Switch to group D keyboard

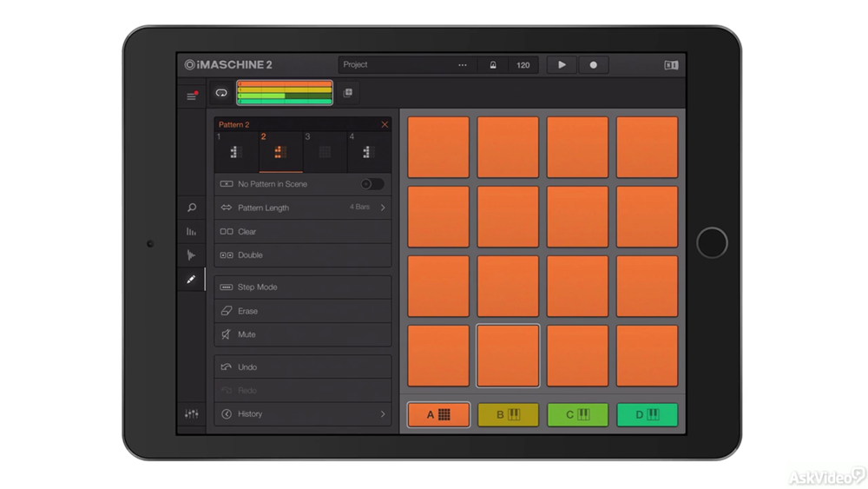pyautogui.click(x=648, y=414)
